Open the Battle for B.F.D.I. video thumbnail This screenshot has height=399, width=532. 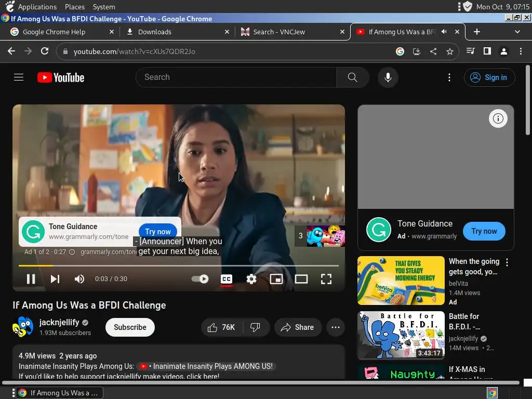point(401,335)
